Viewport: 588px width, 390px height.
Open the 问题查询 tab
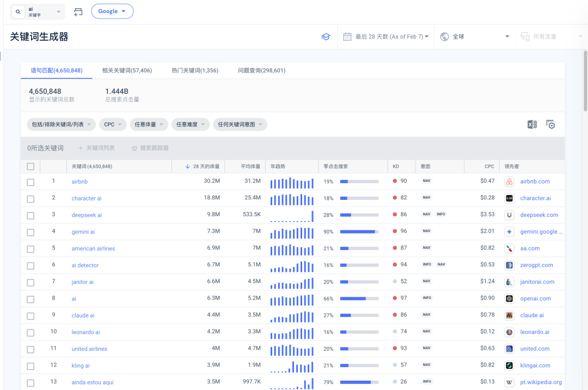point(261,70)
